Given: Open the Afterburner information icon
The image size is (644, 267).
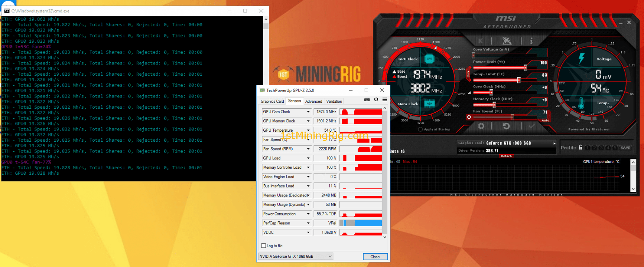Looking at the screenshot, I should (531, 41).
